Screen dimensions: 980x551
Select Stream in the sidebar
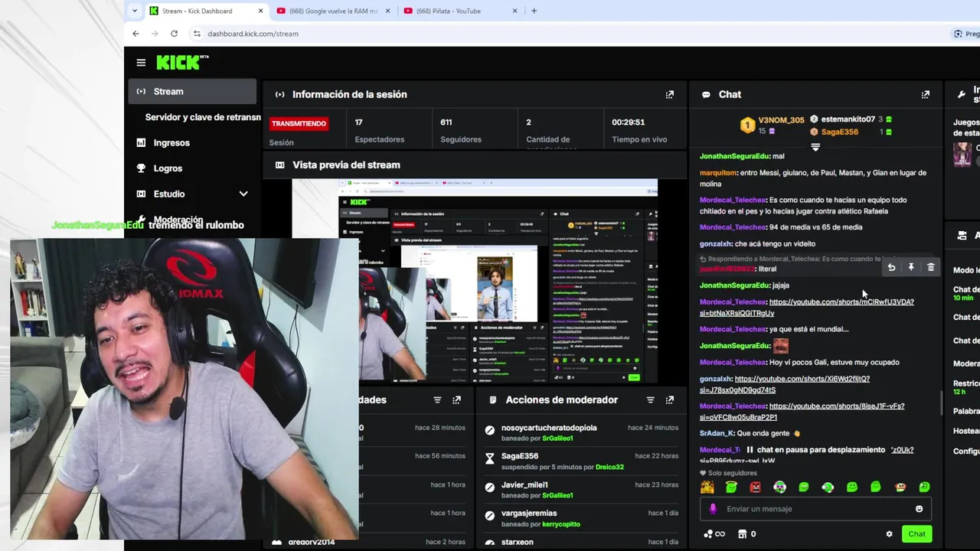pyautogui.click(x=192, y=92)
